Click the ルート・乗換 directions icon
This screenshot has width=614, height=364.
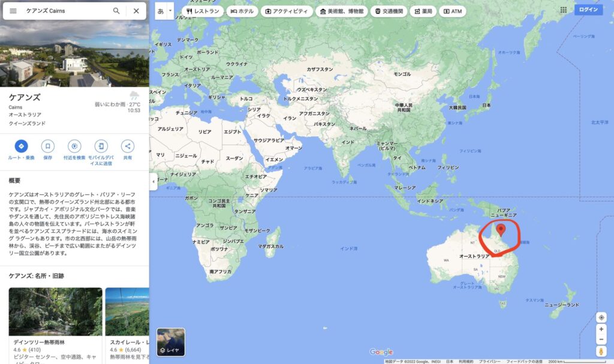point(21,146)
